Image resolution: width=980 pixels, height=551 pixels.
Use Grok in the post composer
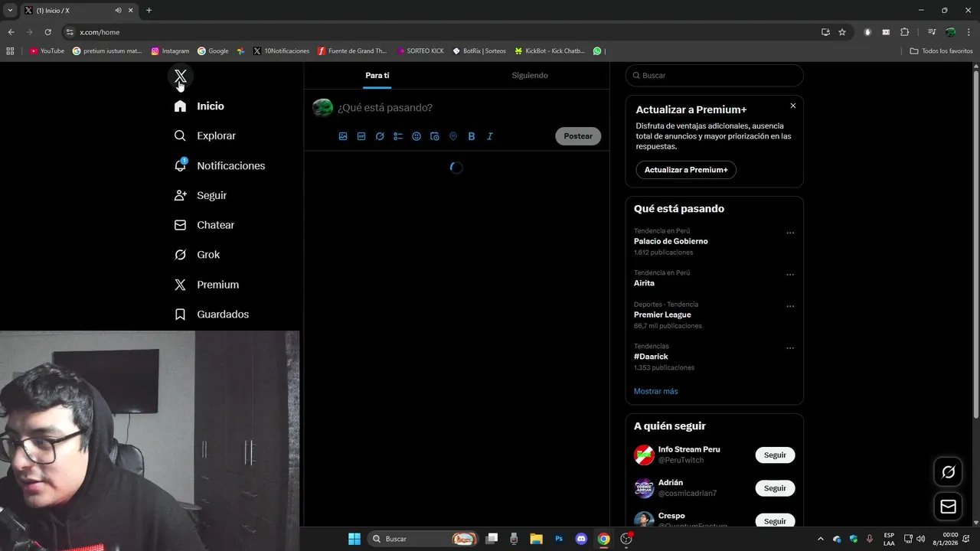click(x=380, y=136)
